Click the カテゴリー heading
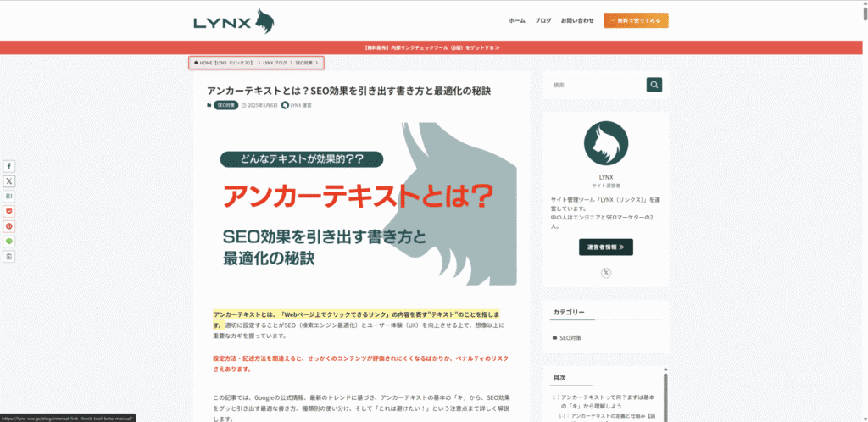The image size is (868, 422). pyautogui.click(x=569, y=313)
